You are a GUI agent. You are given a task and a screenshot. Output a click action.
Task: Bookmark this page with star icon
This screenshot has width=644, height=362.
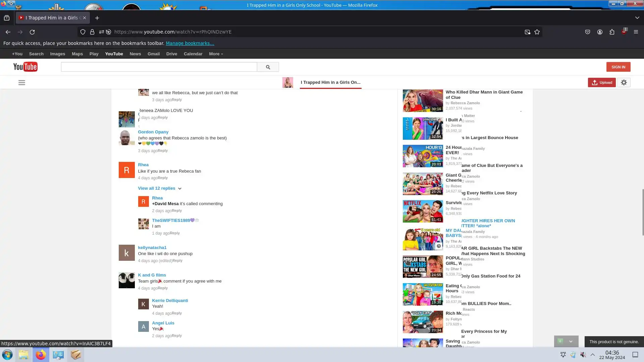pos(537,32)
